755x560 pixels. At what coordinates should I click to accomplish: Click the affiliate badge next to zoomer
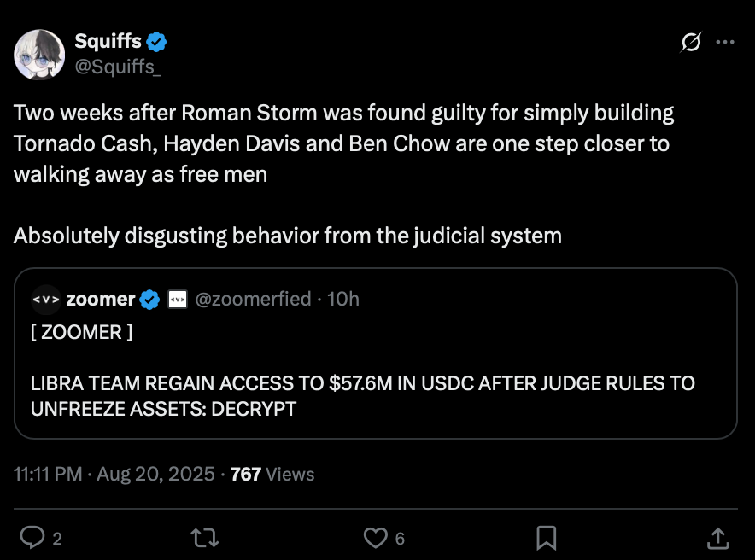point(178,299)
